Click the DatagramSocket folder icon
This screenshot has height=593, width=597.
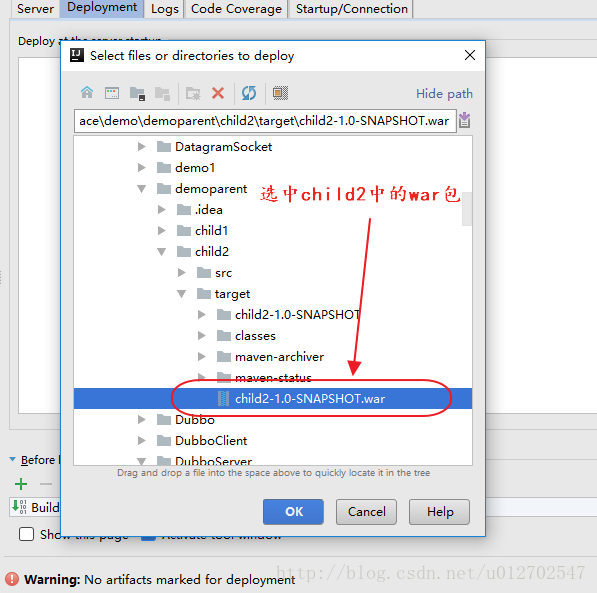point(164,146)
